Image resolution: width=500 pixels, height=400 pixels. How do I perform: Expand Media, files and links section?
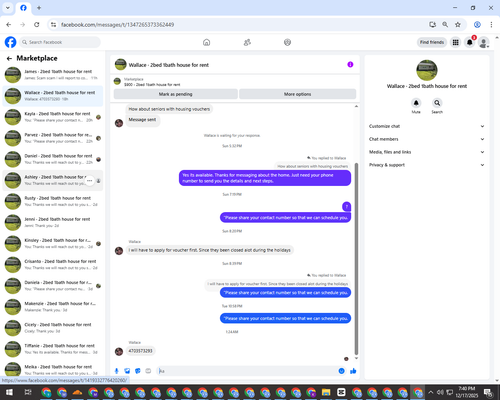[x=427, y=152]
